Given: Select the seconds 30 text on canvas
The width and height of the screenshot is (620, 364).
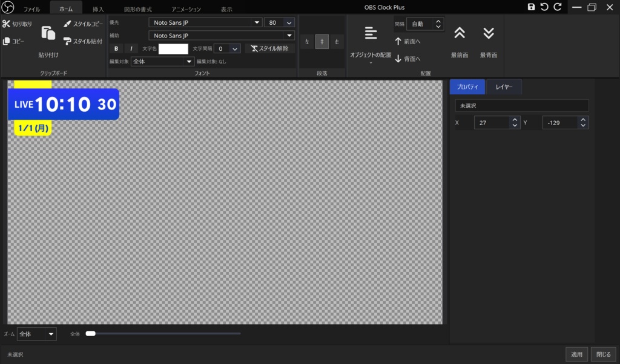Looking at the screenshot, I should [x=107, y=105].
